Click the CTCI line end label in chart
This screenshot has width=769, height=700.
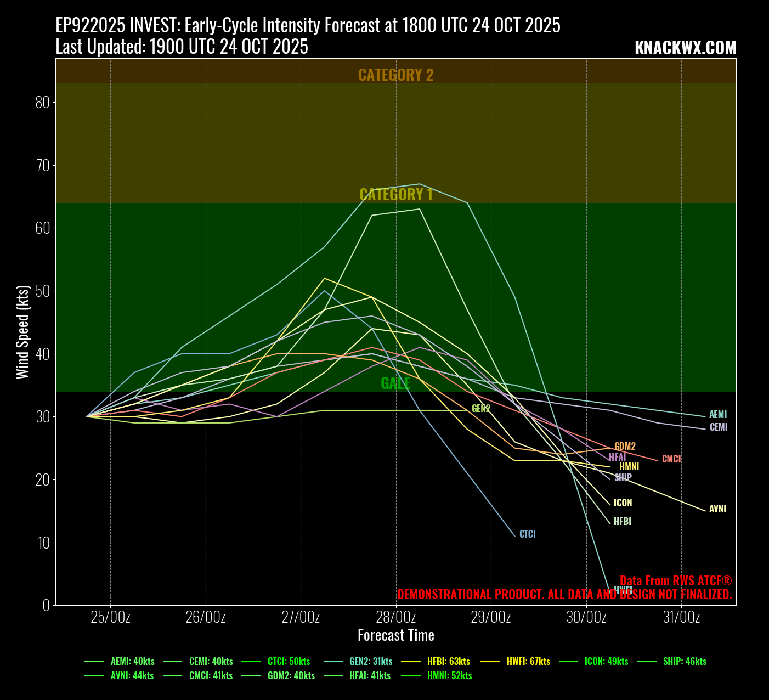tap(527, 534)
